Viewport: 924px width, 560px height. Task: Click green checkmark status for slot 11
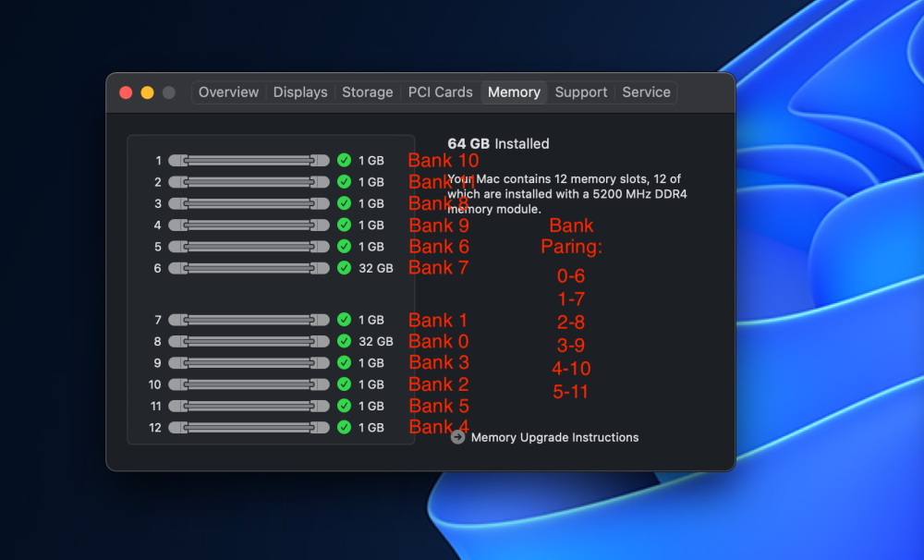pyautogui.click(x=344, y=406)
